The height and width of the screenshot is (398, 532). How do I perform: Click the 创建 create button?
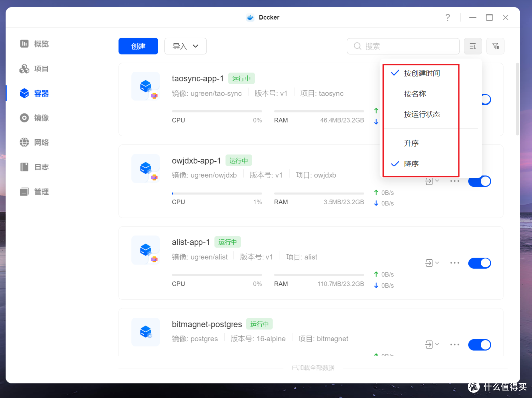click(138, 46)
